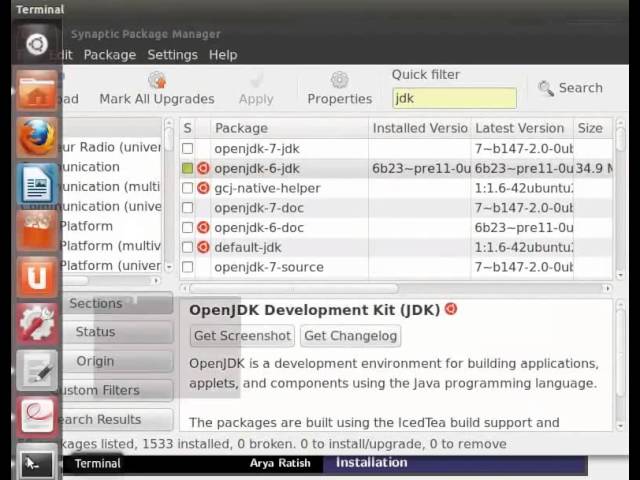640x480 pixels.
Task: Sort by Latest Version column header
Action: tap(522, 128)
